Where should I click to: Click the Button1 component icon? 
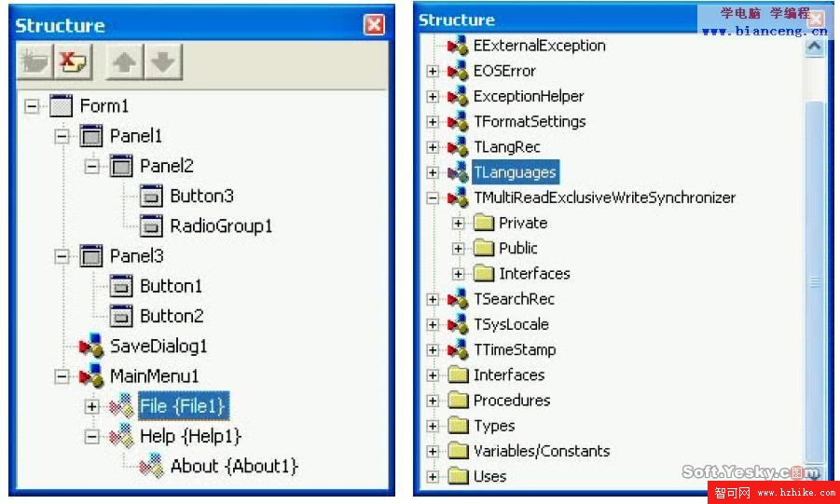(121, 286)
